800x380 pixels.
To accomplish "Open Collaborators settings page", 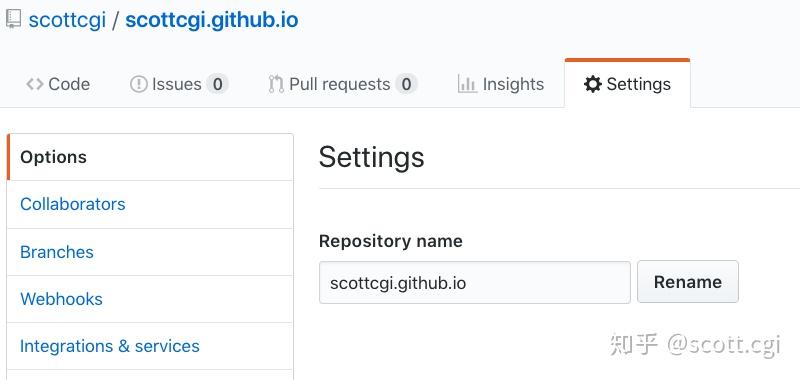I will 150,204.
